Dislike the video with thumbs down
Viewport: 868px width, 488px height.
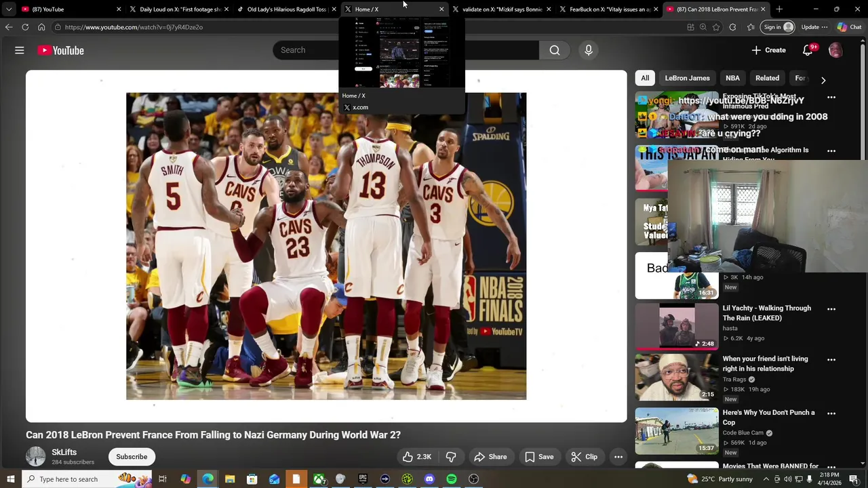[451, 457]
